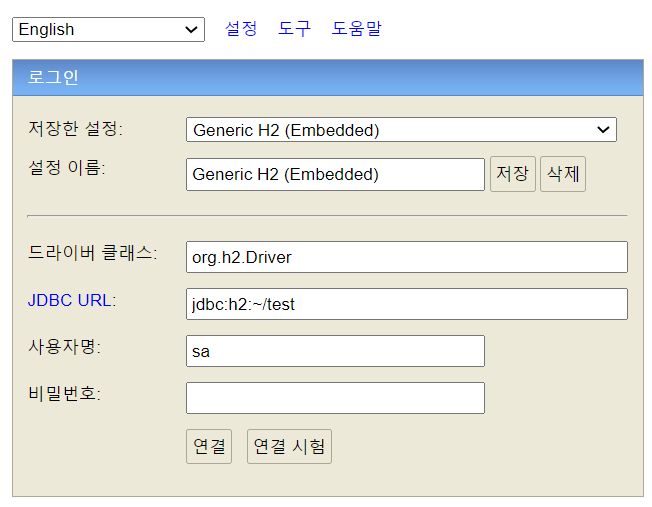Expand the 저장한 설정 dropdown

click(401, 130)
